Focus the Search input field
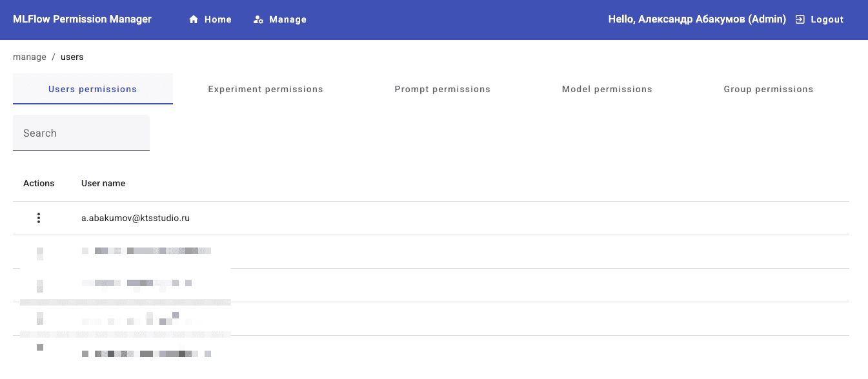868x379 pixels. [x=81, y=133]
